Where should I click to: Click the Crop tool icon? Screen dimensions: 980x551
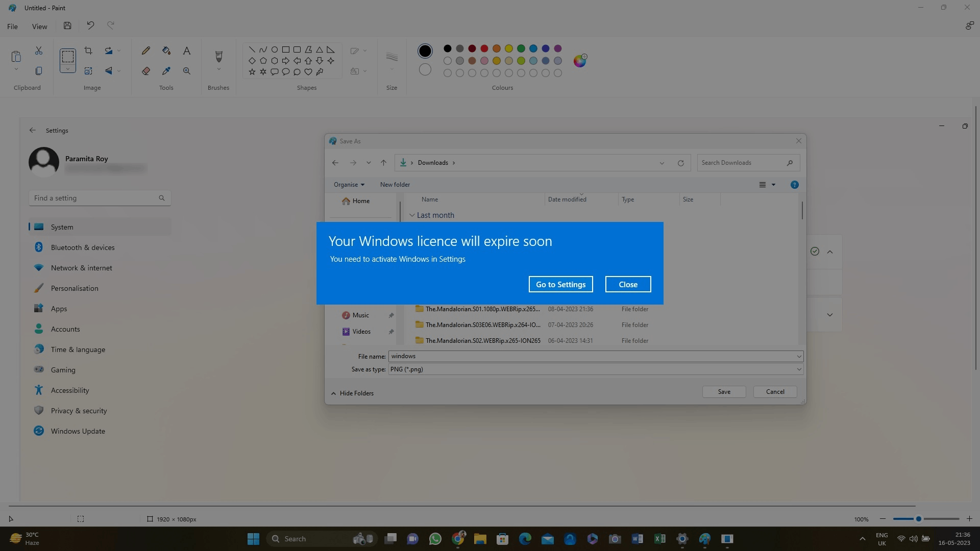tap(88, 51)
